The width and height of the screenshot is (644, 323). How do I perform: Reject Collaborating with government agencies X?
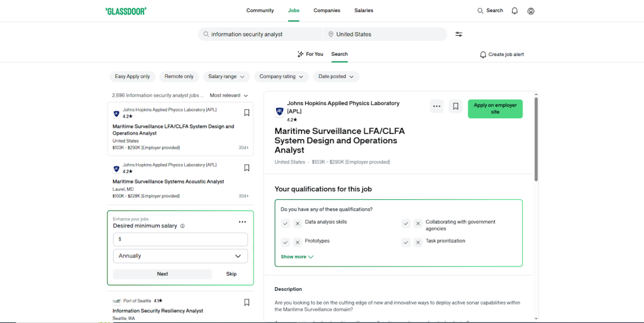point(418,224)
